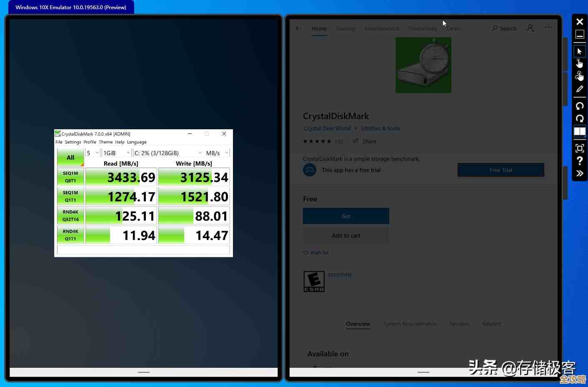The height and width of the screenshot is (387, 588).
Task: Open the Settings menu in CrystalDiskMark
Action: [73, 142]
